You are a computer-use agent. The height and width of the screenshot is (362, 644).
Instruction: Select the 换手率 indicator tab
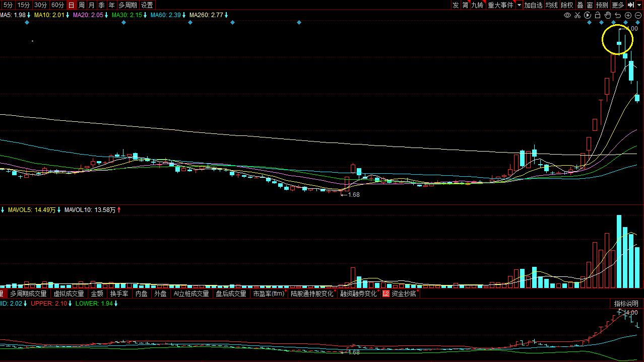click(x=119, y=294)
